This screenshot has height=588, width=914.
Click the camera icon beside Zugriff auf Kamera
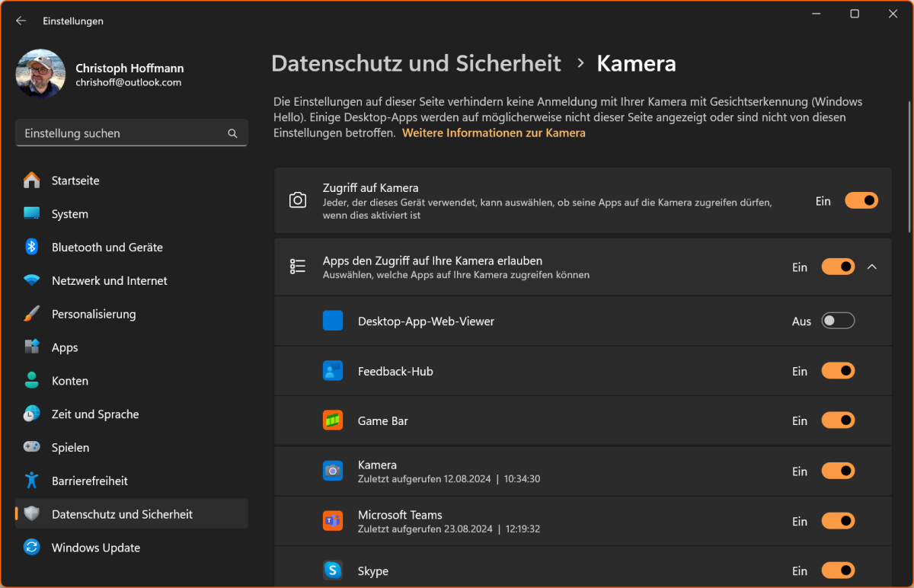pos(298,200)
